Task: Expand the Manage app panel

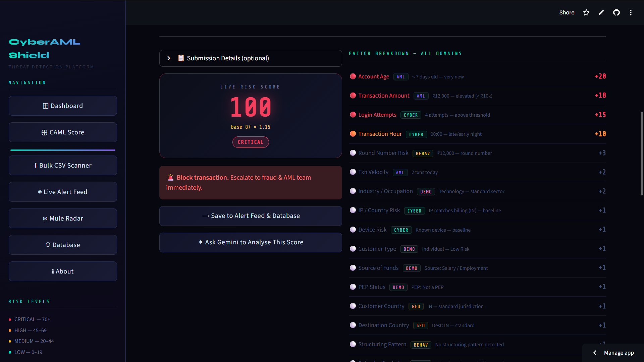Action: pos(613,353)
